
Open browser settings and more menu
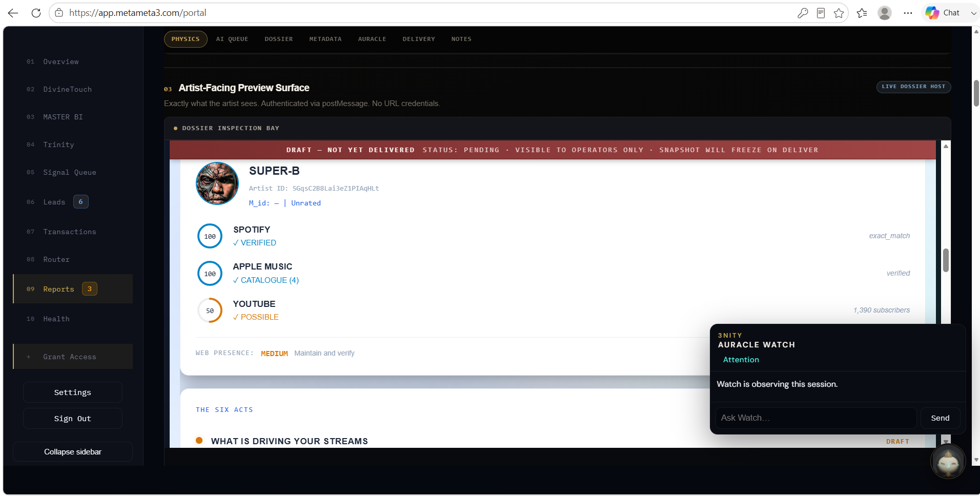coord(908,13)
